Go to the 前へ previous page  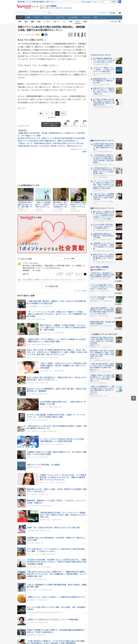click(41, 113)
